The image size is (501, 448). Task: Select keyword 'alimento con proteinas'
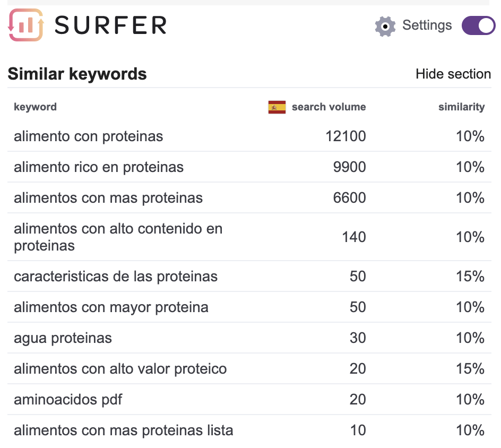(x=89, y=136)
